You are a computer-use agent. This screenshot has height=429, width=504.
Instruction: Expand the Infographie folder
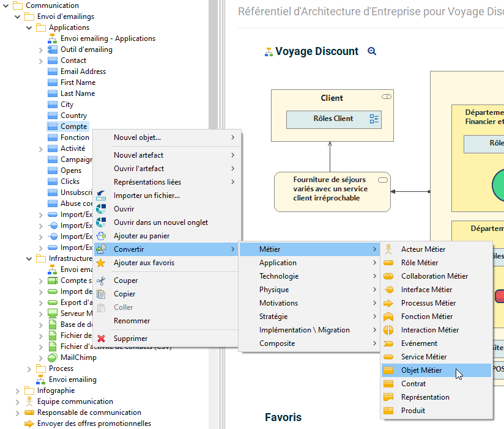pyautogui.click(x=17, y=391)
